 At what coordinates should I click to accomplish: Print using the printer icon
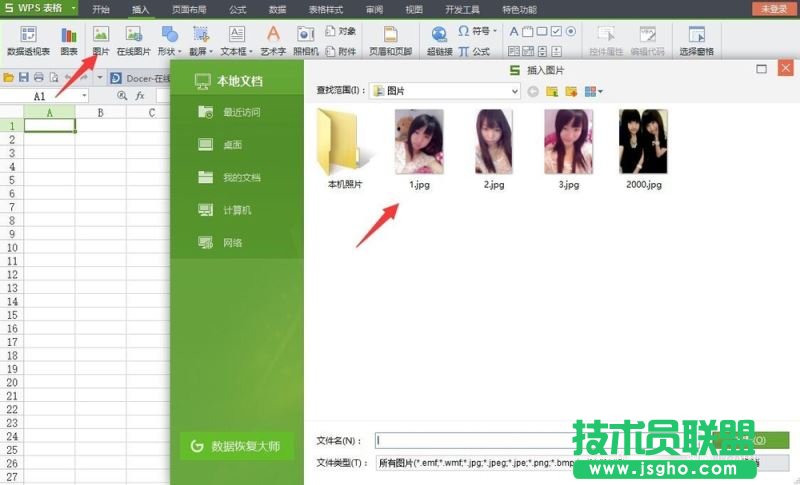[39, 78]
